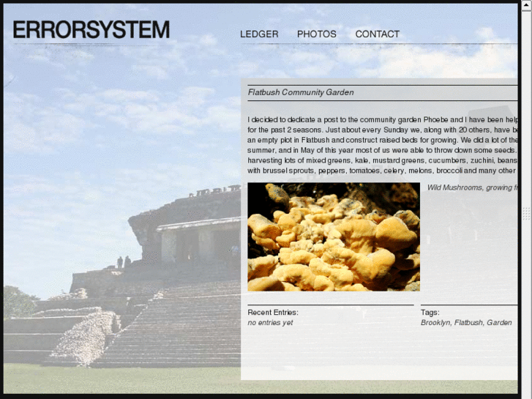Select the Brooklyn tag
The height and width of the screenshot is (399, 532).
pos(435,323)
